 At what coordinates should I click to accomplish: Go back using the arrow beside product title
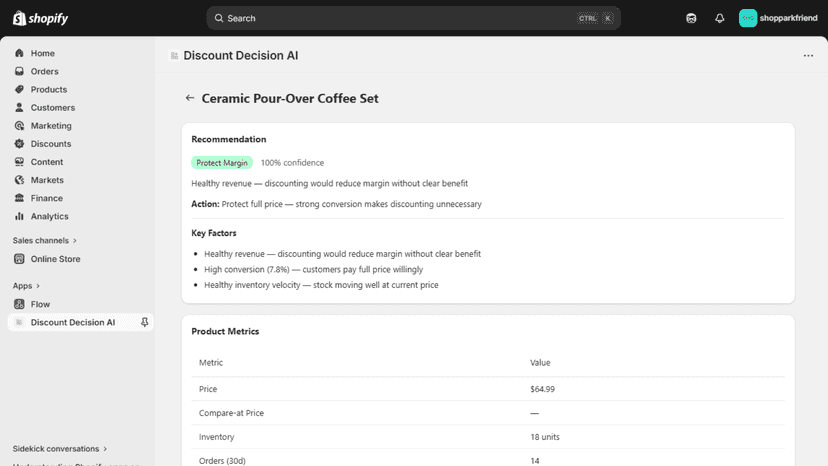(190, 98)
